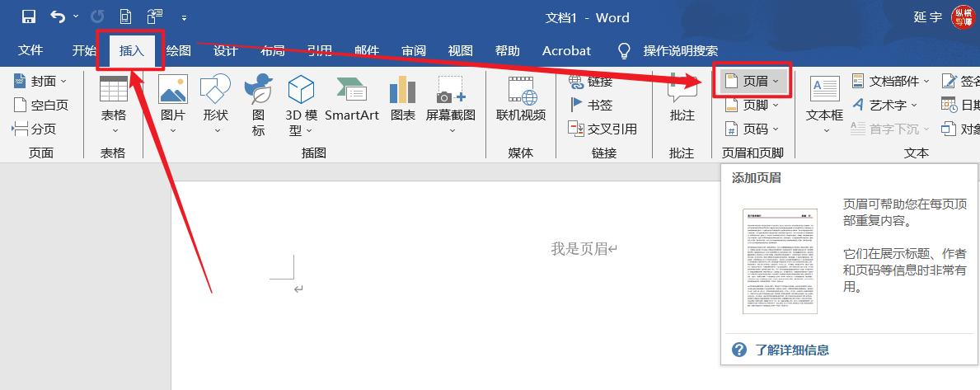Expand the 文本框 dropdown arrow
980x390 pixels.
[826, 130]
